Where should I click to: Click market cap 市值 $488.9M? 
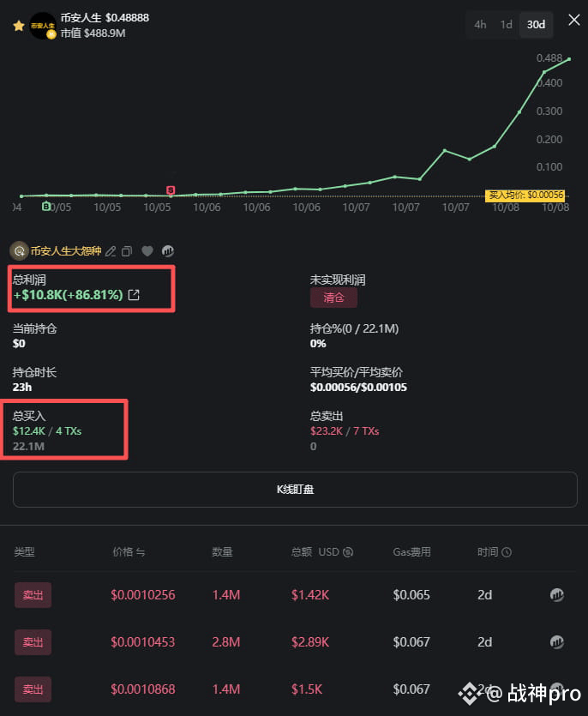tap(93, 33)
